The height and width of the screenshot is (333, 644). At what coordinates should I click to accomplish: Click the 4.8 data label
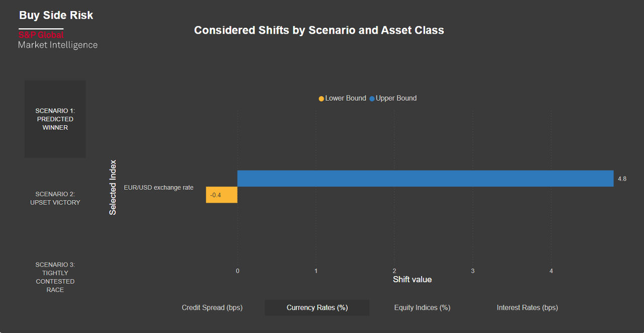tap(622, 179)
